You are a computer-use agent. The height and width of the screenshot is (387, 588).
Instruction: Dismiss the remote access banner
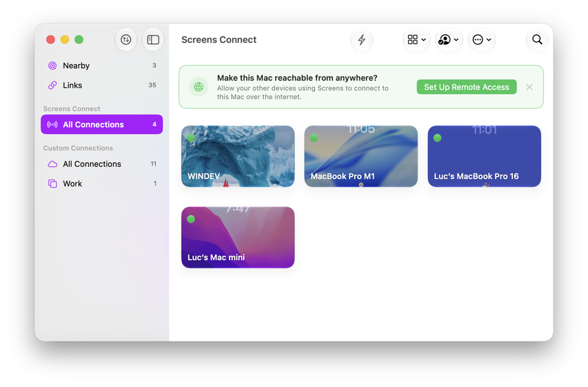coord(529,87)
